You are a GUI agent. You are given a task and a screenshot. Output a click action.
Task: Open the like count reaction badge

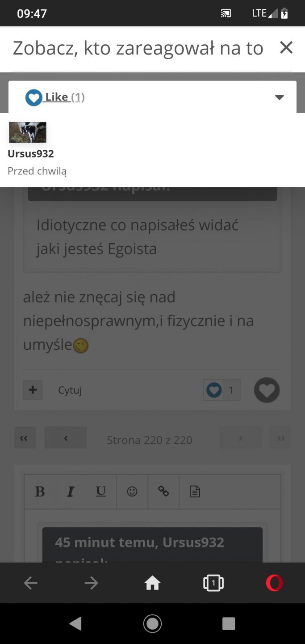(222, 390)
